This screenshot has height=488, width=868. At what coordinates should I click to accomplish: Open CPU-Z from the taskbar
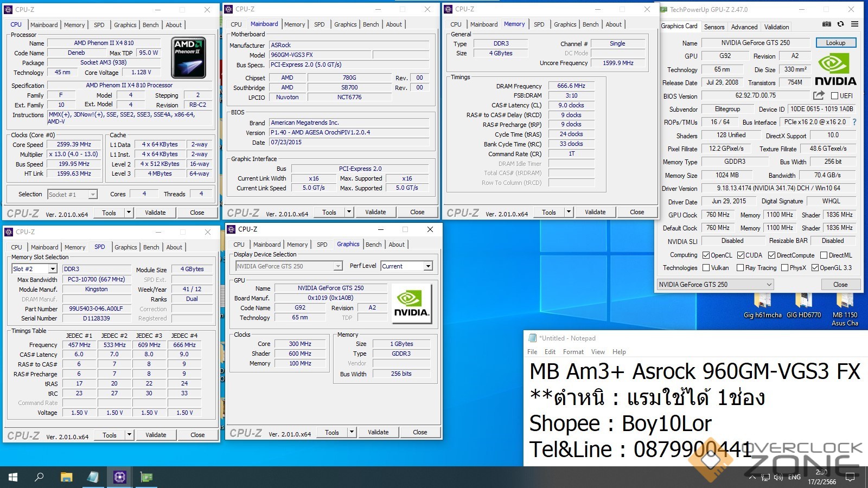119,477
